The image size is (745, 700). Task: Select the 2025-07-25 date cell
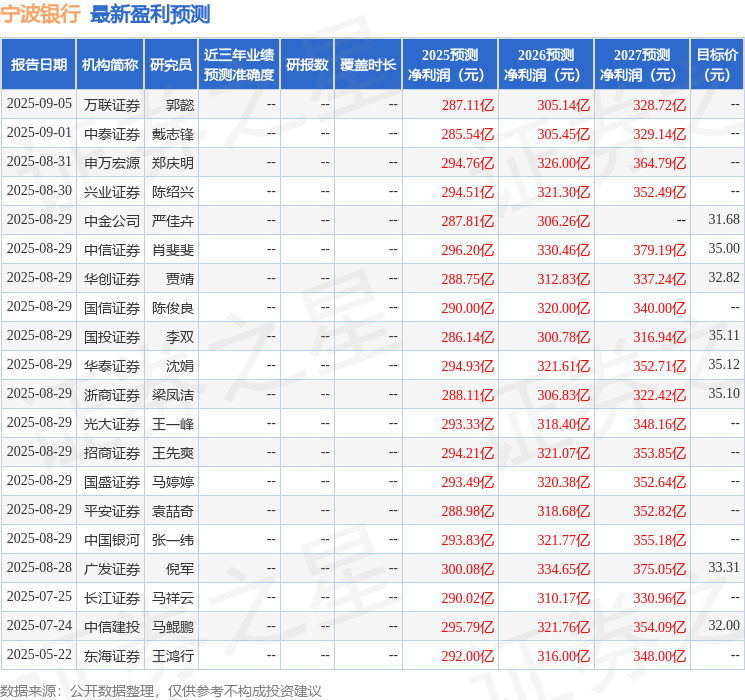(x=39, y=596)
